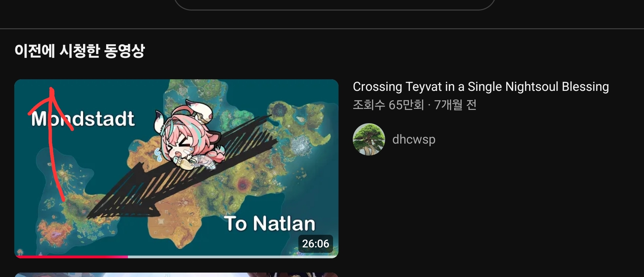This screenshot has height=277, width=644.
Task: Open the dhcwsp channel avatar
Action: click(x=369, y=139)
